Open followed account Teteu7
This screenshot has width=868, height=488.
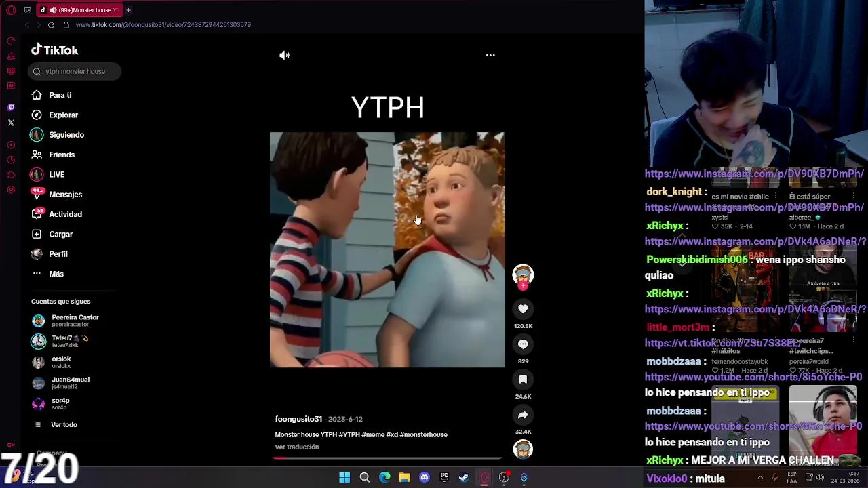click(x=60, y=341)
